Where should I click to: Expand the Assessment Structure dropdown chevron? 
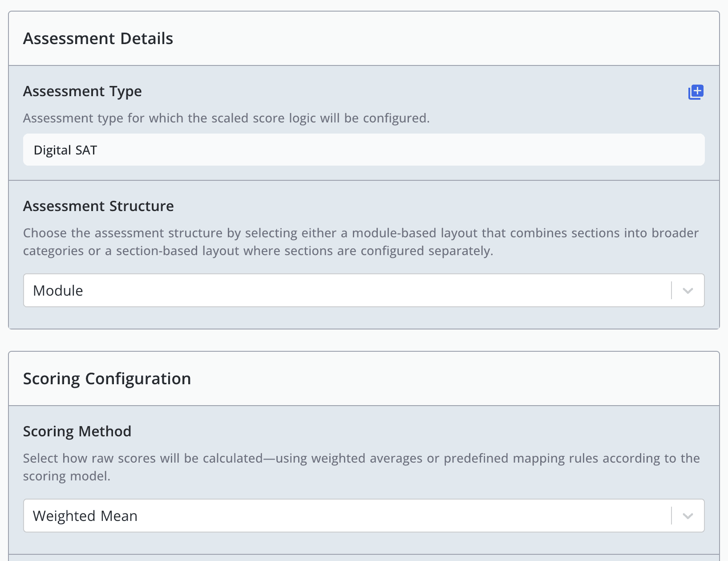(688, 291)
